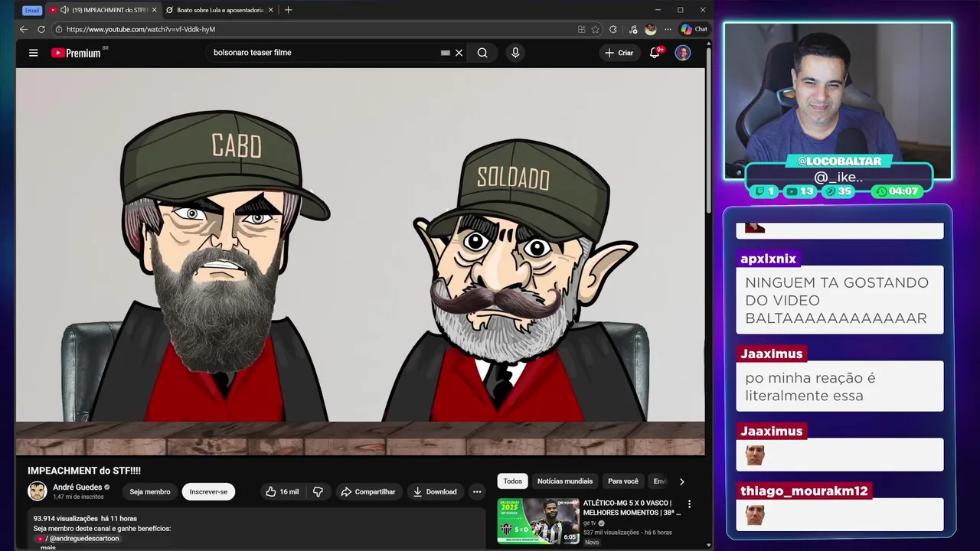The height and width of the screenshot is (551, 980).
Task: Open a new browser tab
Action: point(288,10)
